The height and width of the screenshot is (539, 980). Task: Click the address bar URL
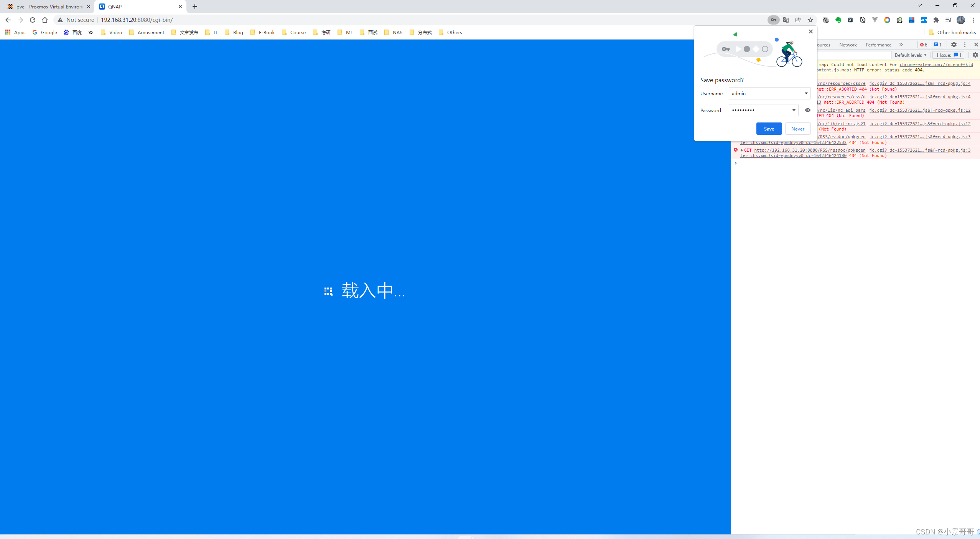[137, 20]
